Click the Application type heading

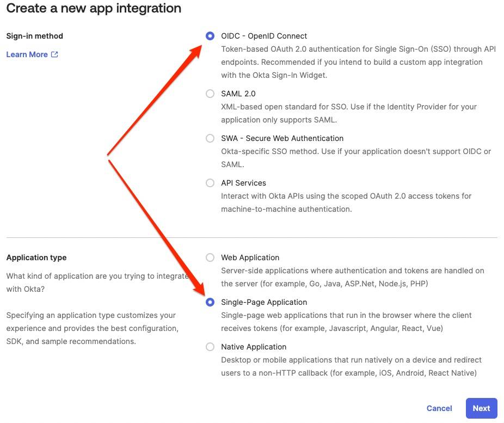[36, 258]
